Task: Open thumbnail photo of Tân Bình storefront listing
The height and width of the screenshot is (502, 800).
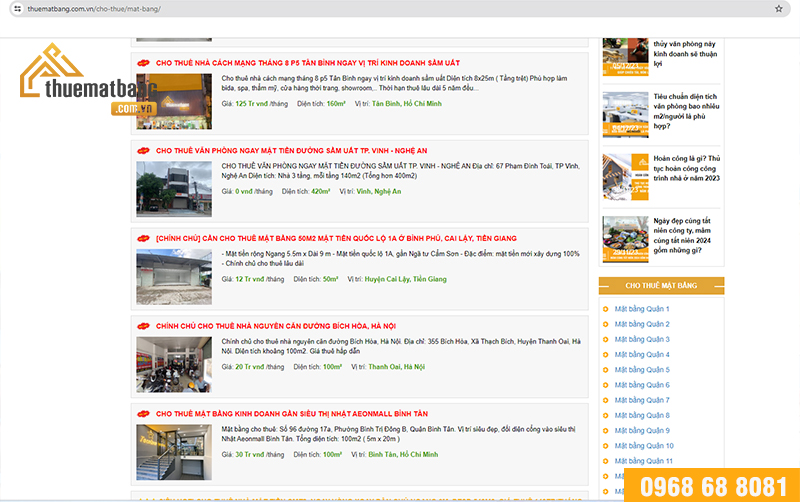Action: click(174, 102)
